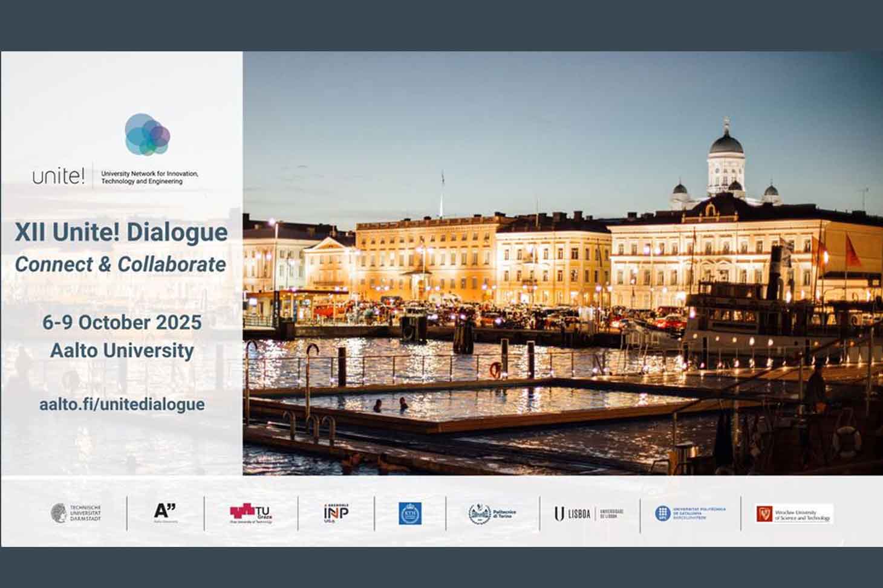Click the orange life ring on pool railing
The width and height of the screenshot is (883, 588).
click(495, 369)
